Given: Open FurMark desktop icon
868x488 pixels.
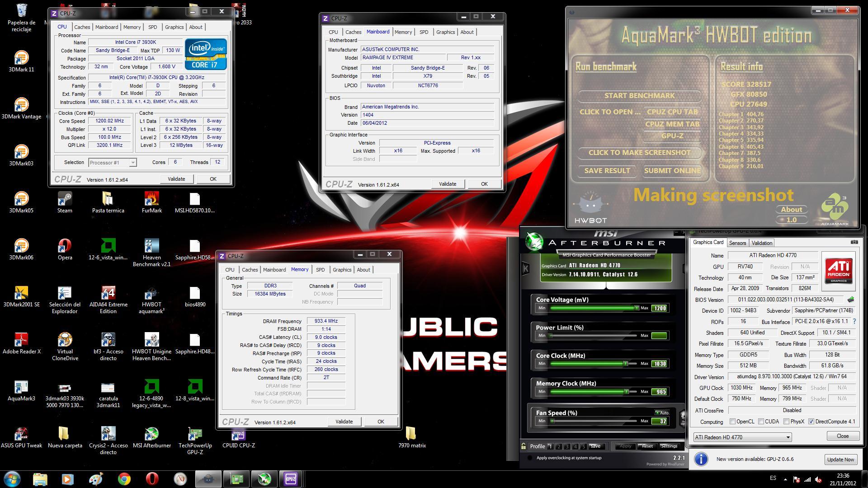Looking at the screenshot, I should (x=151, y=202).
